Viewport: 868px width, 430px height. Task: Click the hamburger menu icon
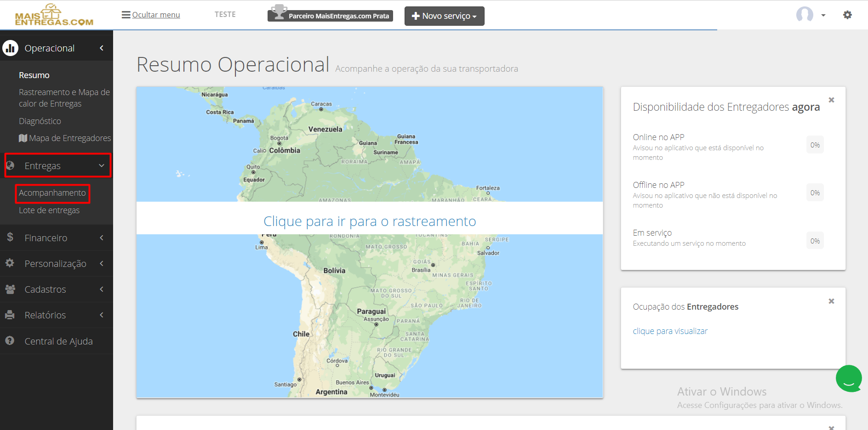point(126,15)
